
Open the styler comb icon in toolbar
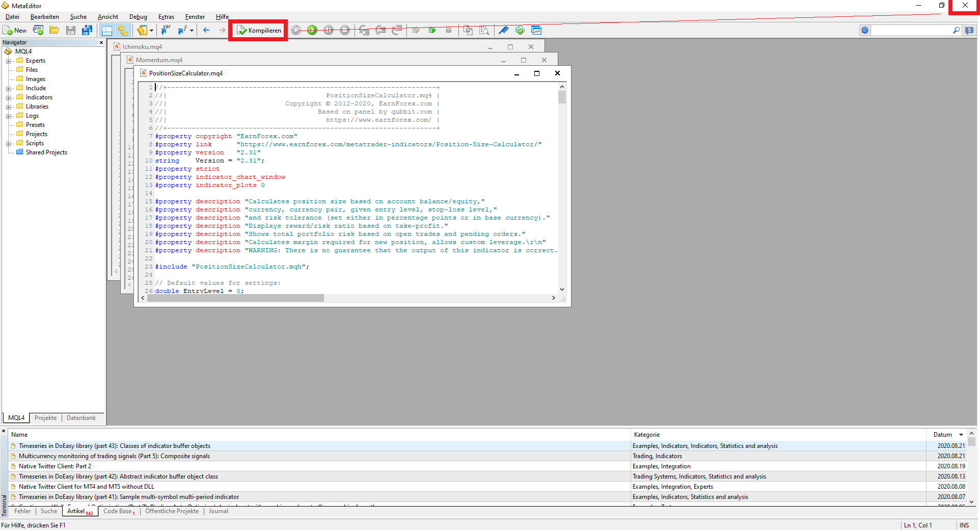pos(503,31)
